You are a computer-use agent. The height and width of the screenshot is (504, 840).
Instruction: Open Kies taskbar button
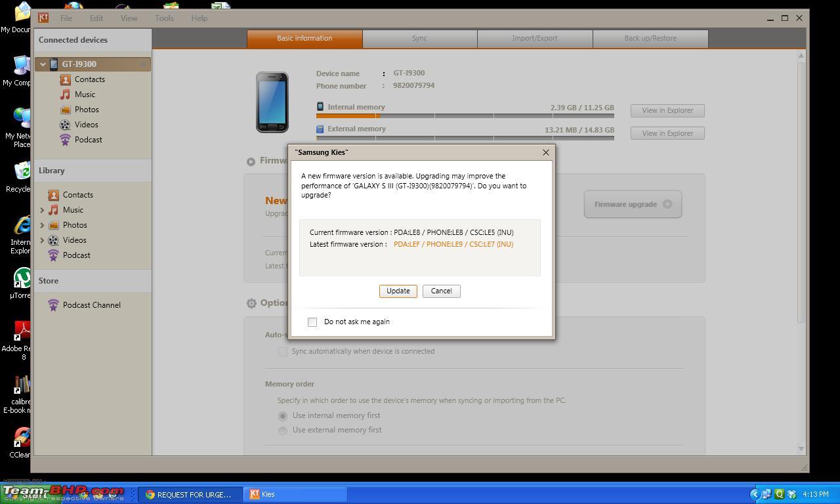coord(295,495)
